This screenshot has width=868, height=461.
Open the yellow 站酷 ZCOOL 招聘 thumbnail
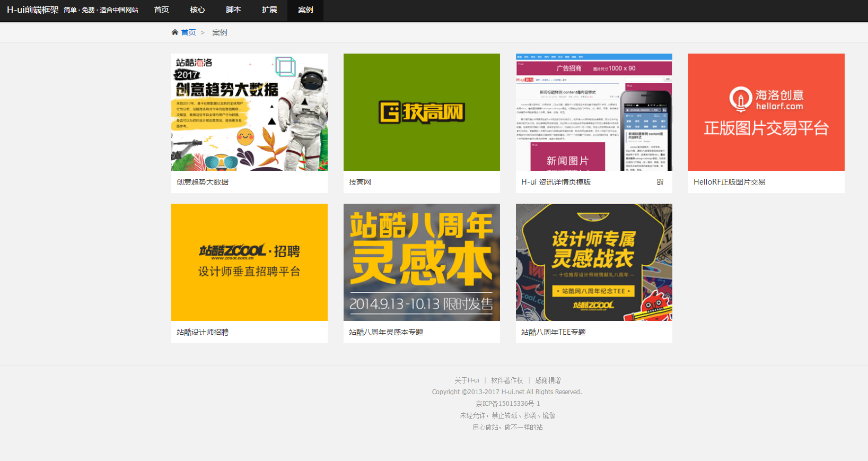click(x=249, y=262)
